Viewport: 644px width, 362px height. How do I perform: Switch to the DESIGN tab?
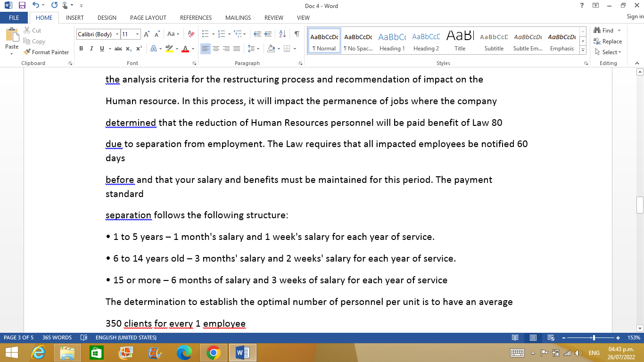pyautogui.click(x=107, y=17)
